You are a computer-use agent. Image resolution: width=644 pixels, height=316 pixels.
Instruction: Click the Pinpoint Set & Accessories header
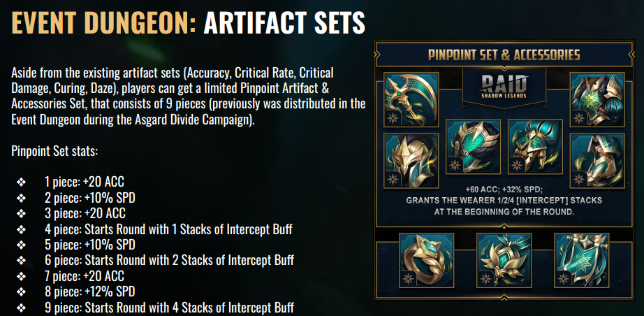[503, 54]
